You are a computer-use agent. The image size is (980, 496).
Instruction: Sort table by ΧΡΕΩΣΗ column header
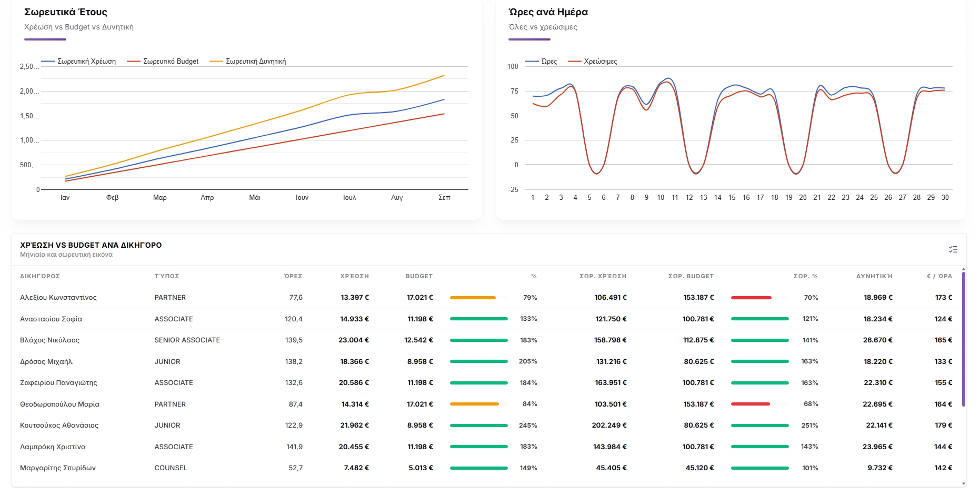click(x=355, y=276)
